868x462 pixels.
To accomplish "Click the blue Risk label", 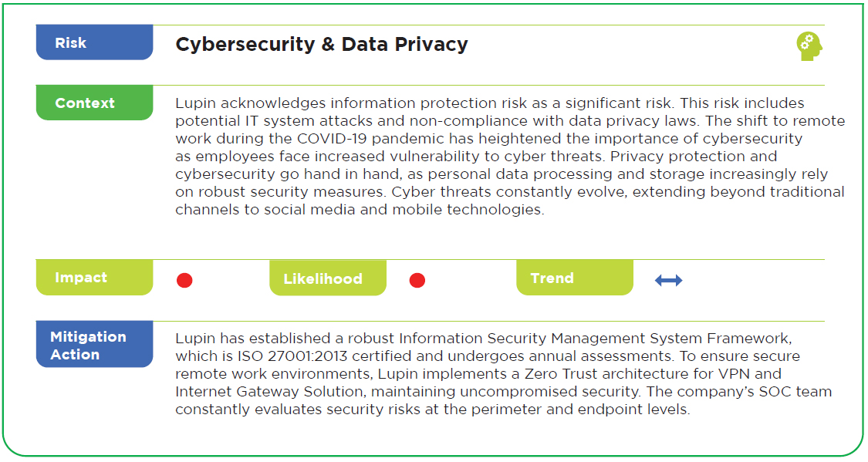I will (95, 42).
